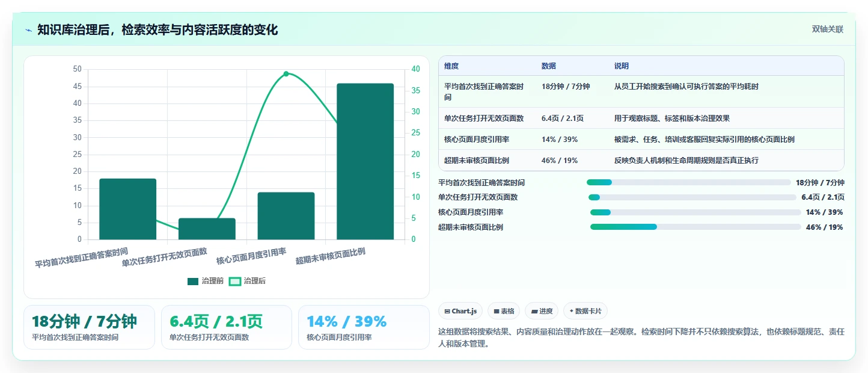This screenshot has width=868, height=373.
Task: Click table row label 单次任务打开无效页面数
Action: pyautogui.click(x=484, y=119)
